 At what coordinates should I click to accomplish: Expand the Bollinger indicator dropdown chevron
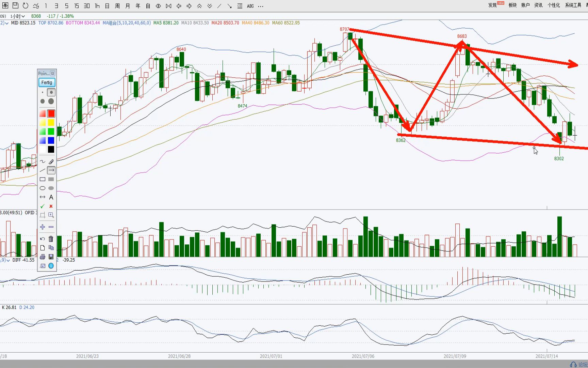pyautogui.click(x=6, y=23)
